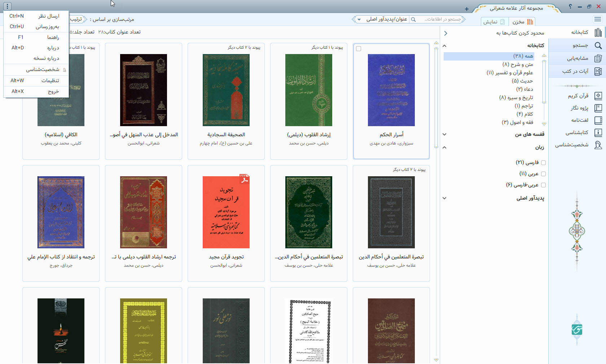
Task: Open Dictionary (لغت‌نامه) icon
Action: [x=598, y=120]
